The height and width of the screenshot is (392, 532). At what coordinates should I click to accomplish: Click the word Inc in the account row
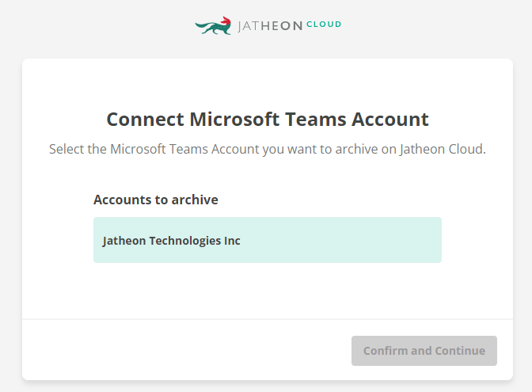pos(232,241)
